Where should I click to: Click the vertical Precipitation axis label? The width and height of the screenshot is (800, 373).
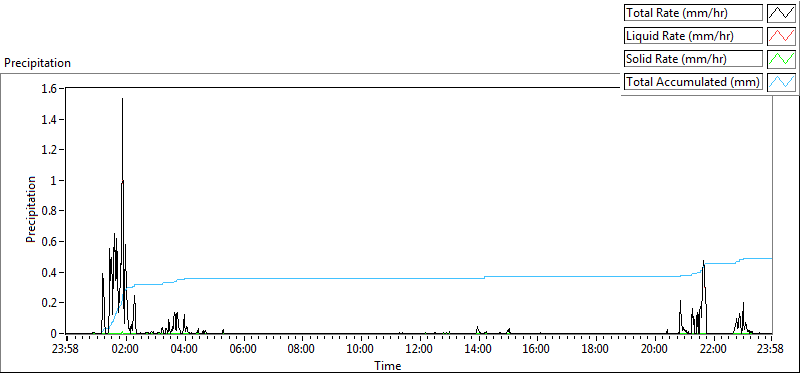tap(31, 209)
